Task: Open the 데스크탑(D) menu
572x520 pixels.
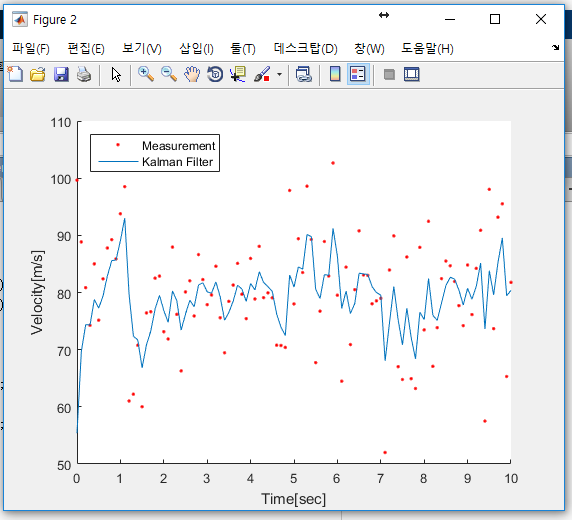Action: click(306, 49)
